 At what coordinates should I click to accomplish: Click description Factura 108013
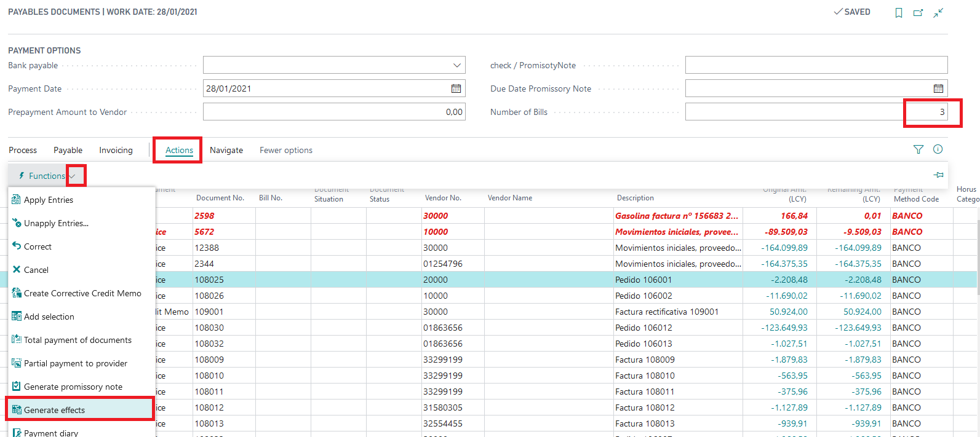645,423
